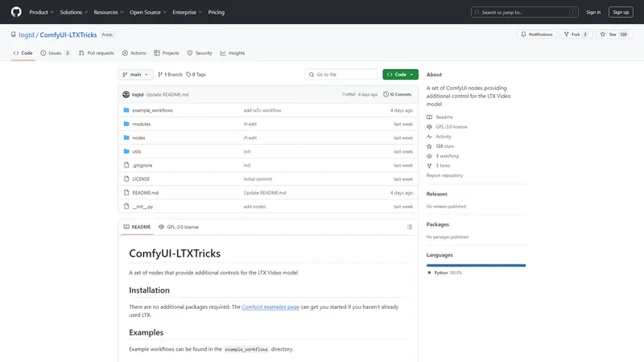Click the Python 100.0% language entry

445,273
